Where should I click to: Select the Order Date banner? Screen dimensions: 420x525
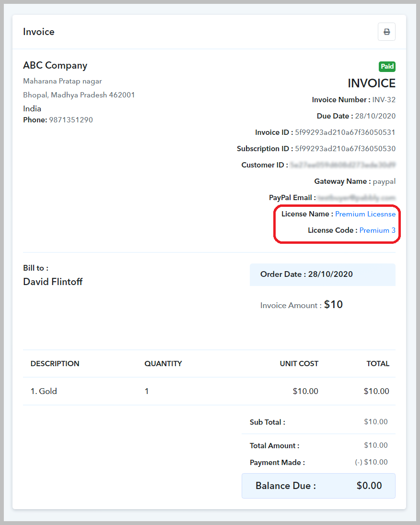point(322,274)
